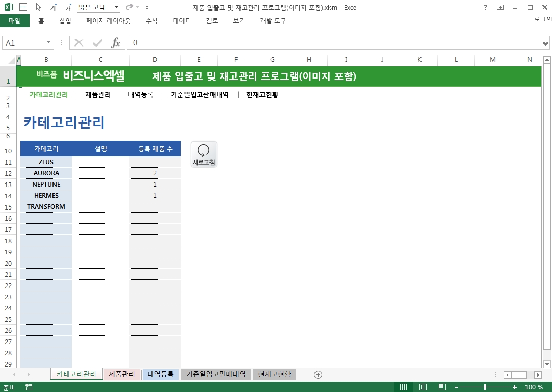Image resolution: width=552 pixels, height=392 pixels.
Task: Switch to 현재고현황 sheet tab
Action: coord(275,374)
